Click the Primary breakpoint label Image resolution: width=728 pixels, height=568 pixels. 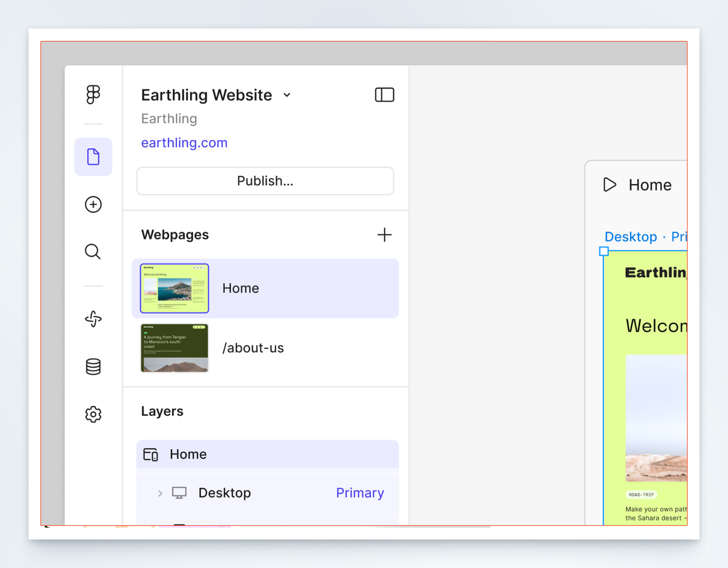pos(360,493)
